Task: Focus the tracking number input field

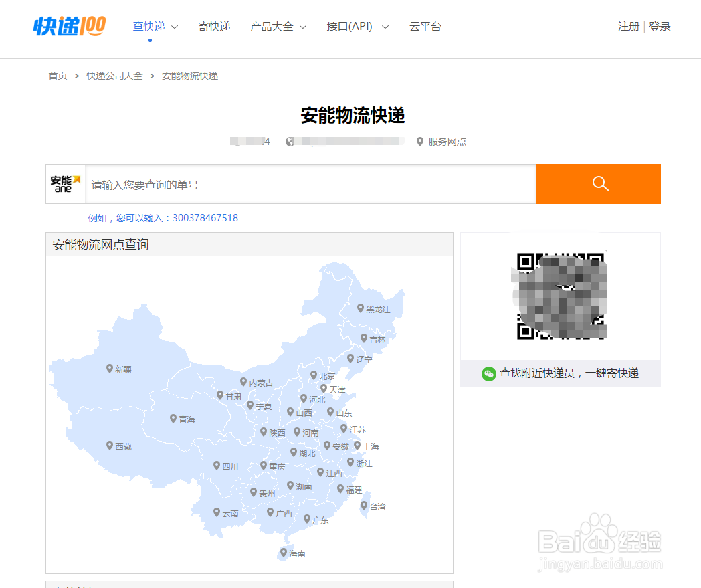Action: coord(311,184)
